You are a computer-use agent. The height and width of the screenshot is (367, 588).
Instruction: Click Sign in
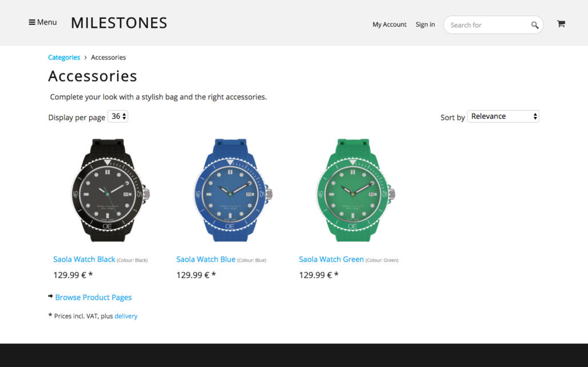pos(425,25)
